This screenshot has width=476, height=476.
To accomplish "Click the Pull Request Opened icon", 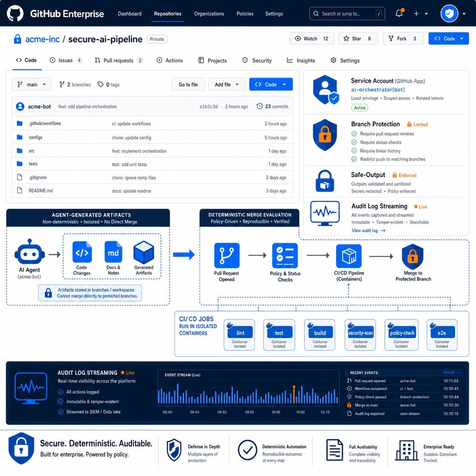I will [227, 255].
